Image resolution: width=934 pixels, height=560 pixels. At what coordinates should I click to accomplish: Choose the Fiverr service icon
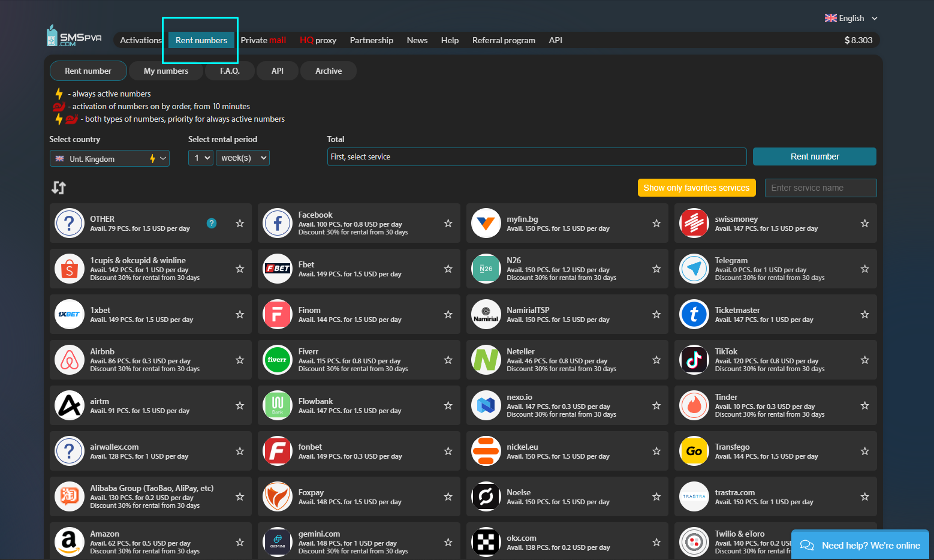pos(278,360)
